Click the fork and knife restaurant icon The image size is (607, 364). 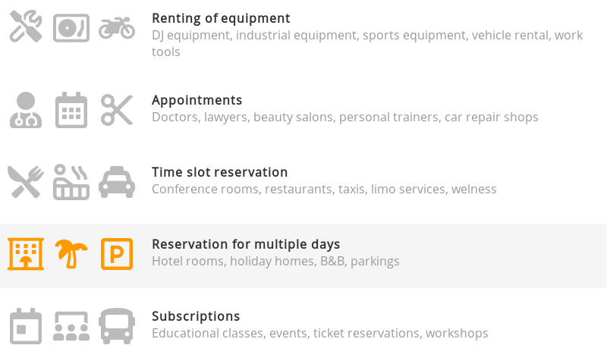[26, 182]
